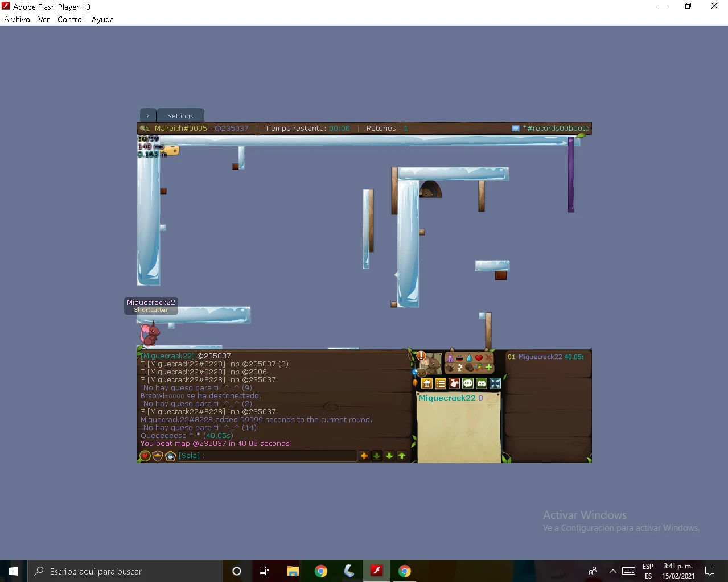
Task: Click the Miguecrack22 Shortcutter name tag
Action: pos(151,306)
